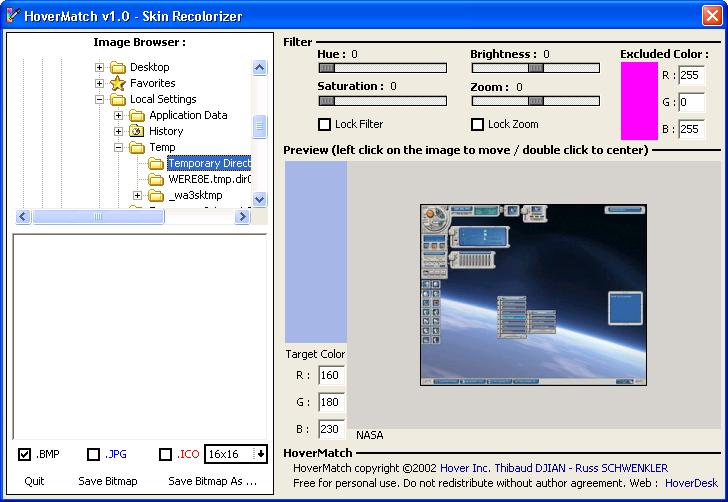Click Save Bitmap
728x502 pixels.
[108, 481]
